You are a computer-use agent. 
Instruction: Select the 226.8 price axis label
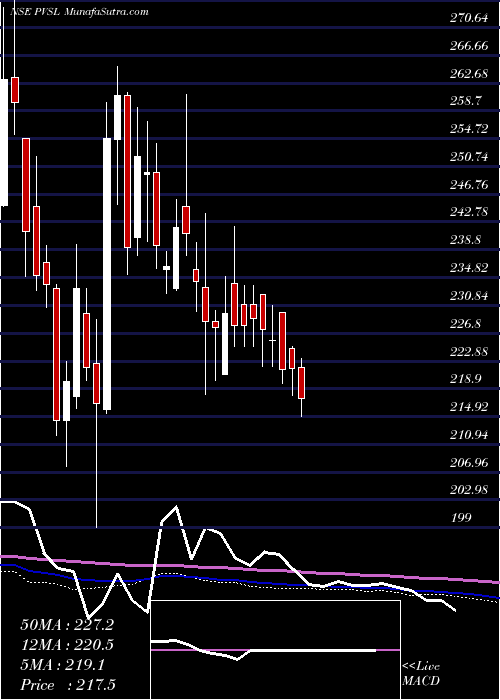coord(465,323)
